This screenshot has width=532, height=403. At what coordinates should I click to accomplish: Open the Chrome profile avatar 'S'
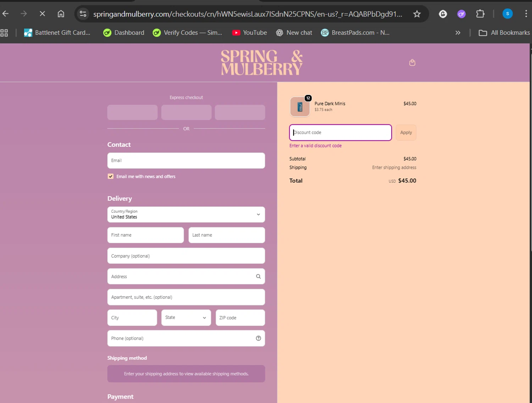coord(508,14)
